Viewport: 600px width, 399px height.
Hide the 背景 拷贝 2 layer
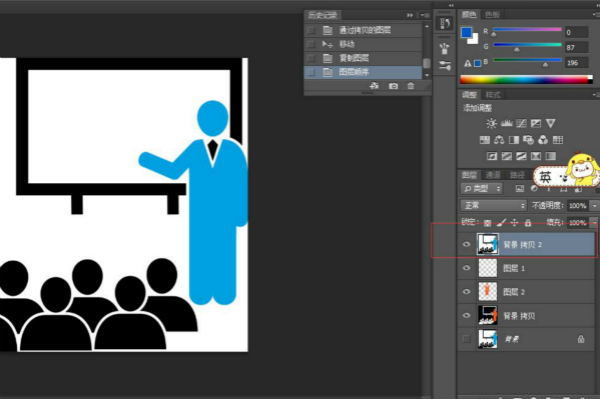click(466, 244)
